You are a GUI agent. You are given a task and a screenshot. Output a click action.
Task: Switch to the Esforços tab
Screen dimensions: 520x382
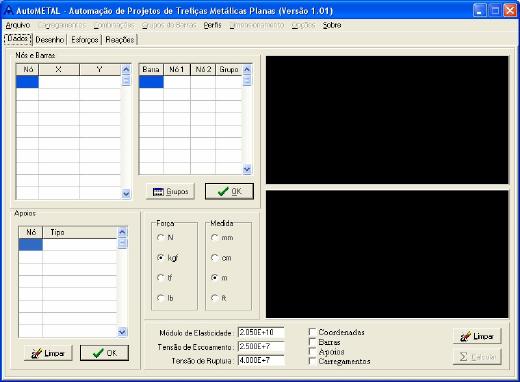point(85,40)
